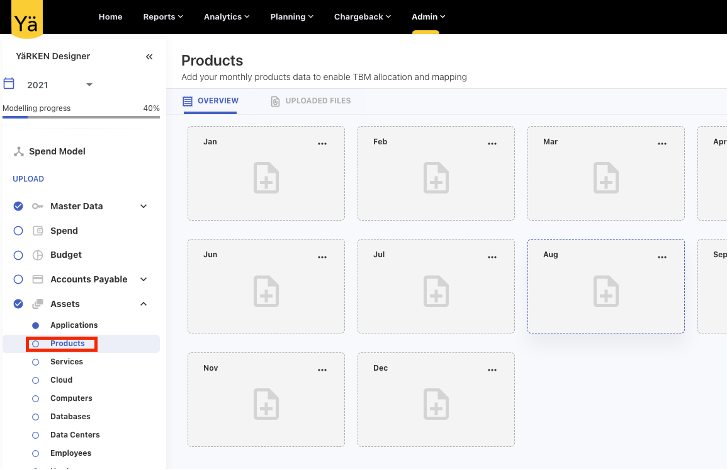
Task: Click the add file icon in Dec card
Action: point(436,404)
